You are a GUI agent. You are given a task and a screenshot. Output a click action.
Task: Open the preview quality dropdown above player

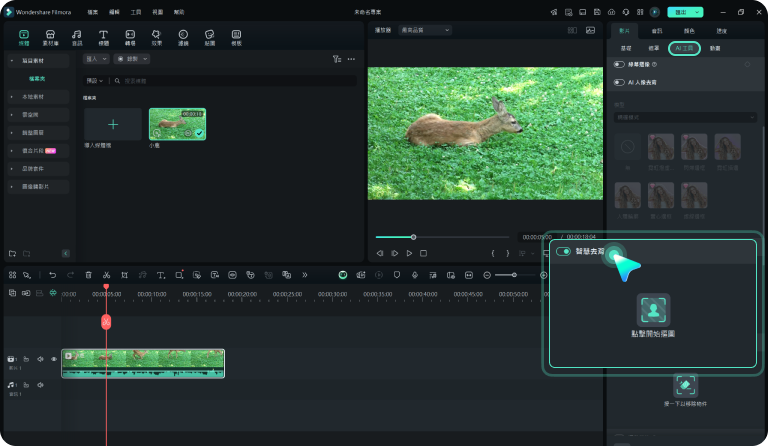[425, 30]
